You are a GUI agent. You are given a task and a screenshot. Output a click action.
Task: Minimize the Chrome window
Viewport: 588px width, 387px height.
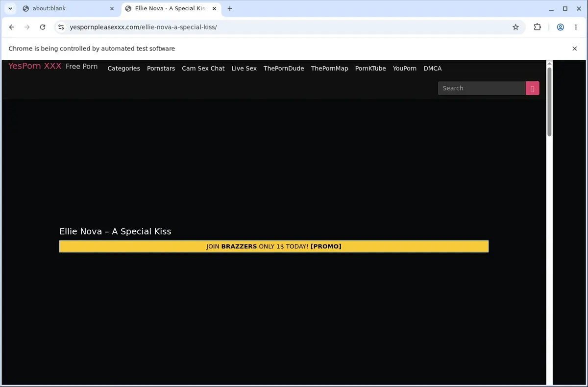tap(552, 8)
